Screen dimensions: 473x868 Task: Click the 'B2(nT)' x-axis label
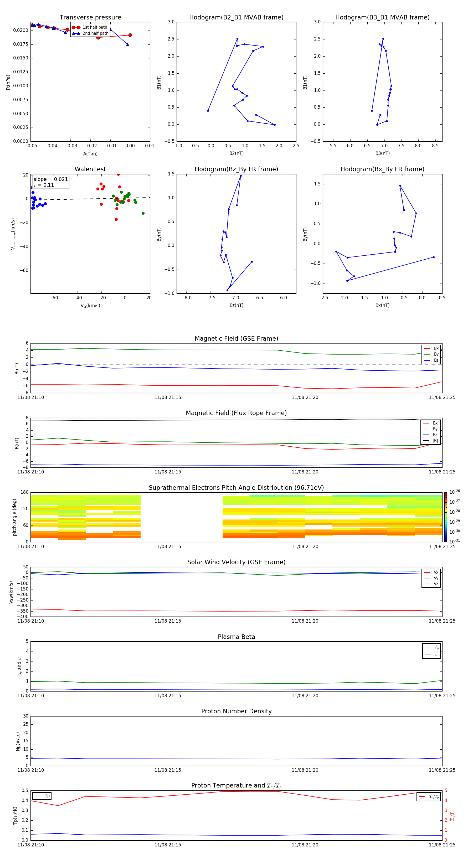[x=236, y=153]
